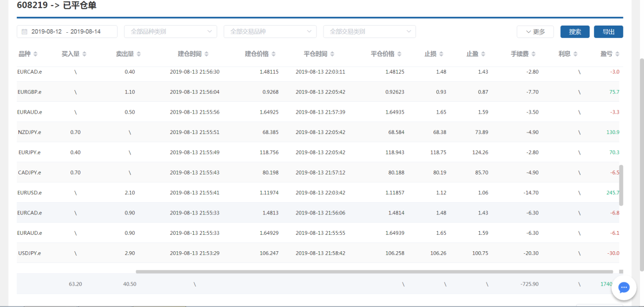Click the calendar icon in date field
644x307 pixels.
[x=24, y=32]
